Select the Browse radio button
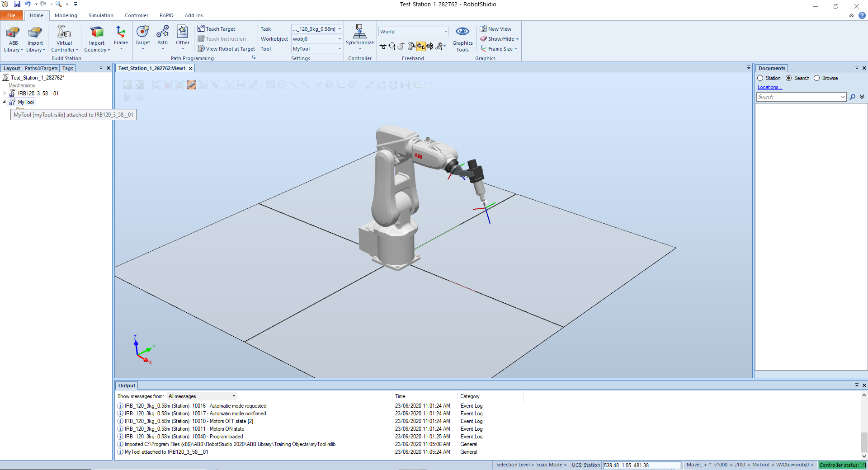868x470 pixels. 817,78
